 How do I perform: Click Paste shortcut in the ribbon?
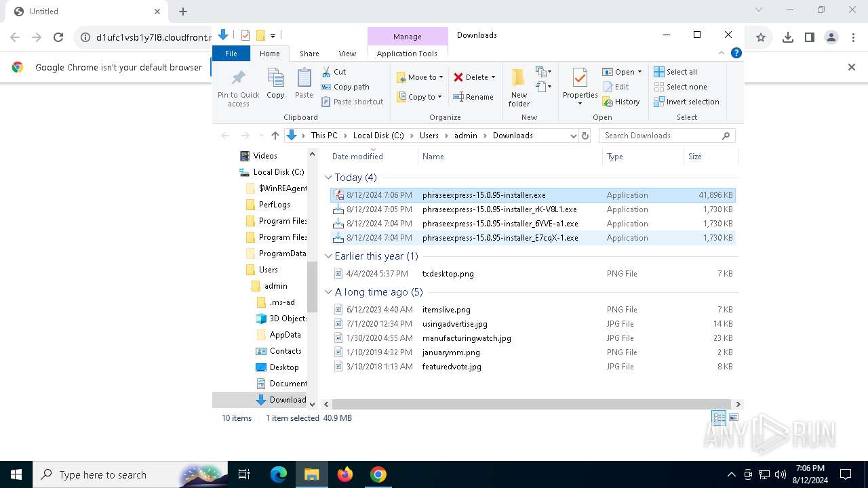[352, 102]
